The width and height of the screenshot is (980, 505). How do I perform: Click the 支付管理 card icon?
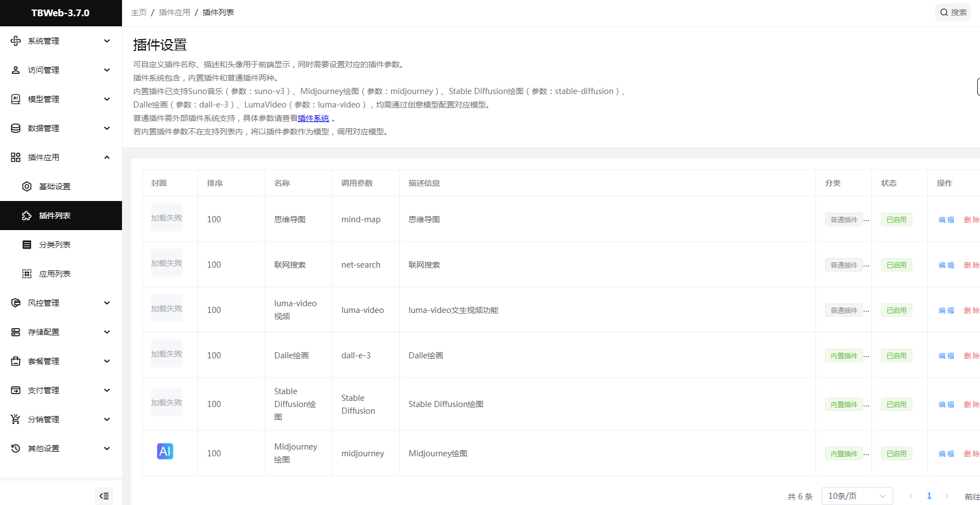coord(16,390)
